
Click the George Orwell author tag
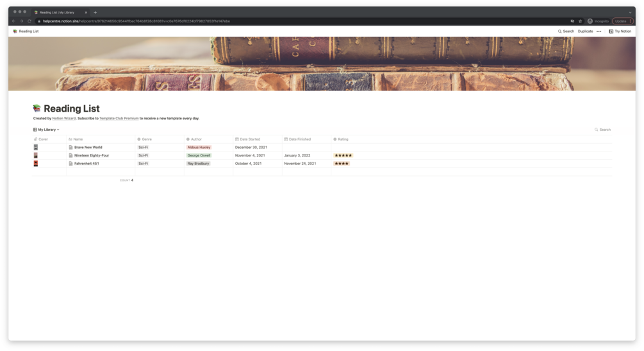coord(199,155)
